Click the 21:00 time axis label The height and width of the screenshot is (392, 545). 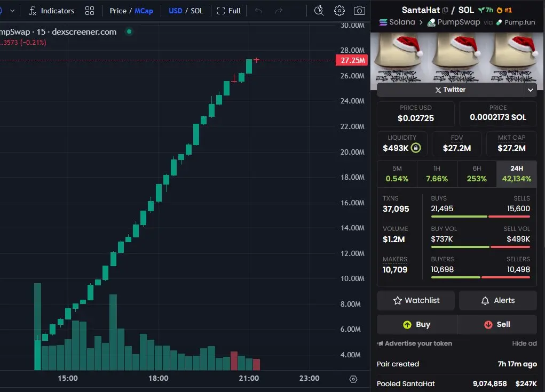(249, 378)
